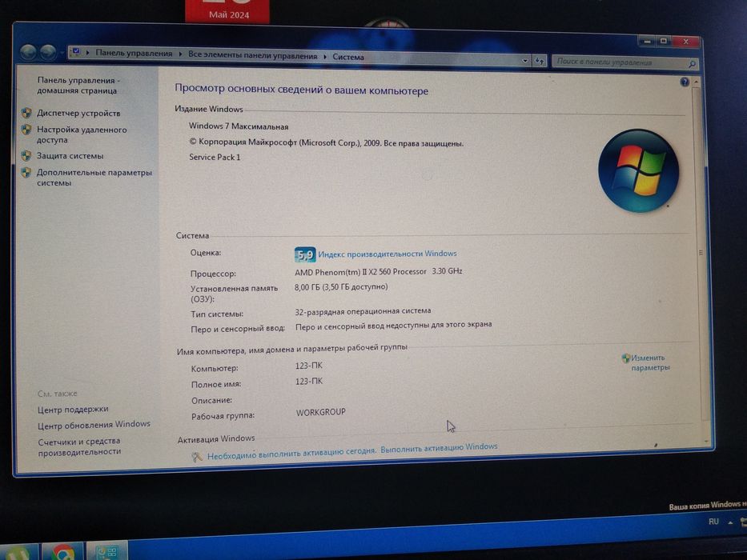The image size is (747, 560).
Task: Click Выполнить активацию Windows link
Action: coord(439,448)
